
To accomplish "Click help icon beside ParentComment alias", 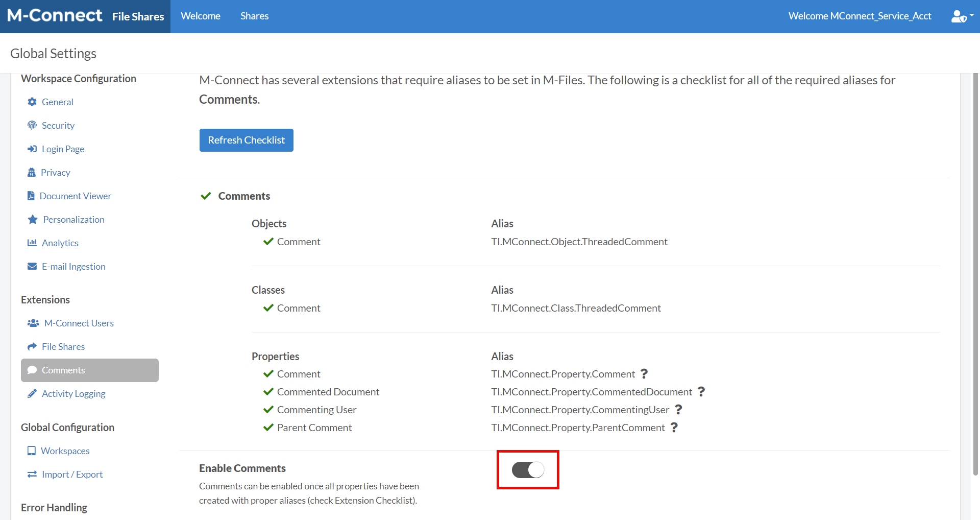I will 674,428.
